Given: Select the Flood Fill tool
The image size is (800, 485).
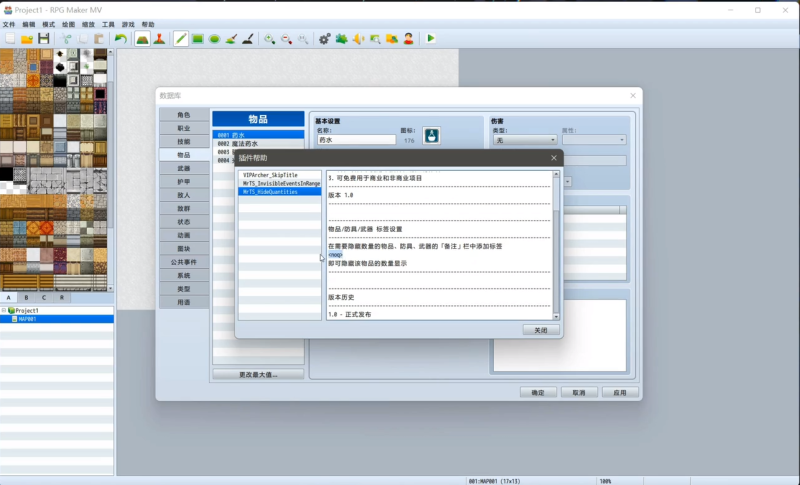Looking at the screenshot, I should pos(231,39).
